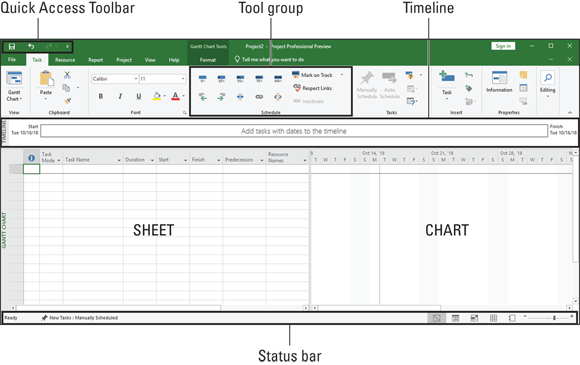This screenshot has height=365, width=580.
Task: Select Gantt Chart view in status bar
Action: (436, 318)
